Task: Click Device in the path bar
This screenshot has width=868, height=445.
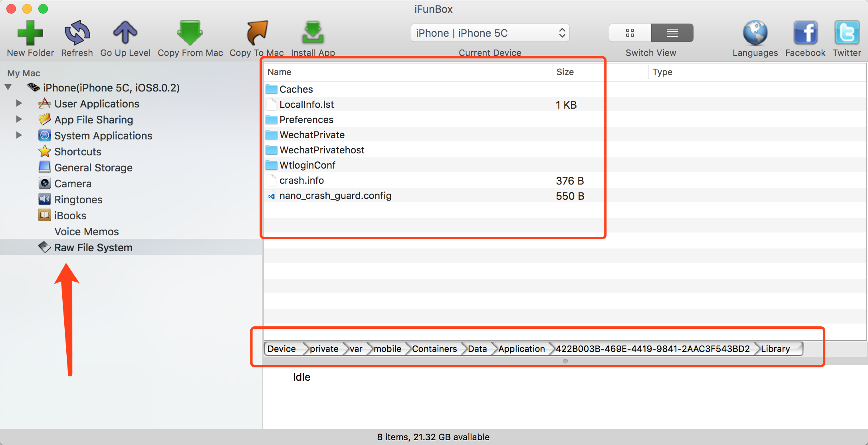Action: pyautogui.click(x=281, y=349)
